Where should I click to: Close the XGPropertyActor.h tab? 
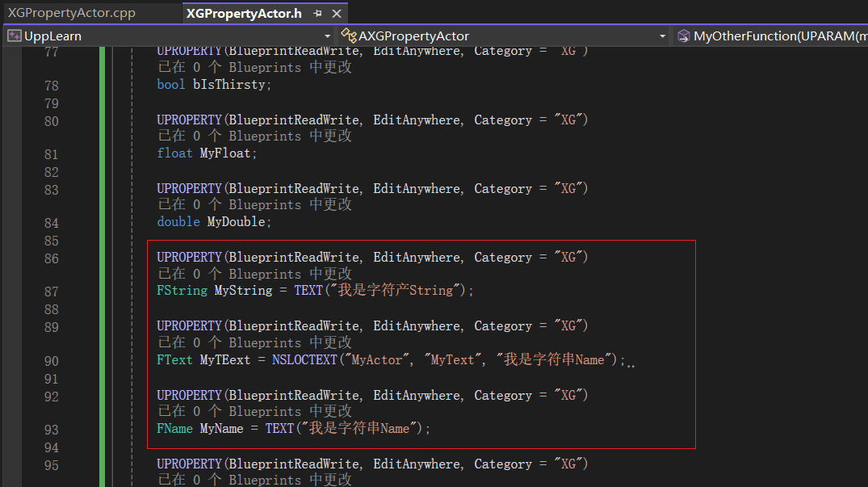point(337,13)
